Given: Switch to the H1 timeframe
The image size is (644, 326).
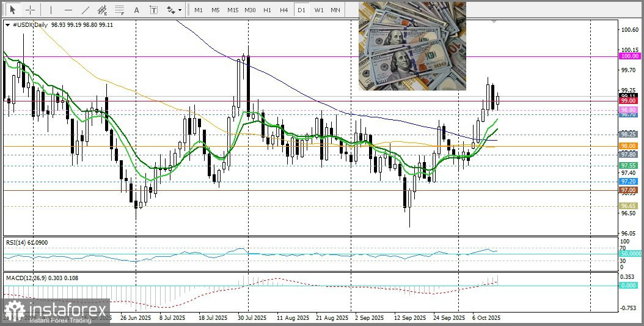Looking at the screenshot, I should tap(267, 9).
